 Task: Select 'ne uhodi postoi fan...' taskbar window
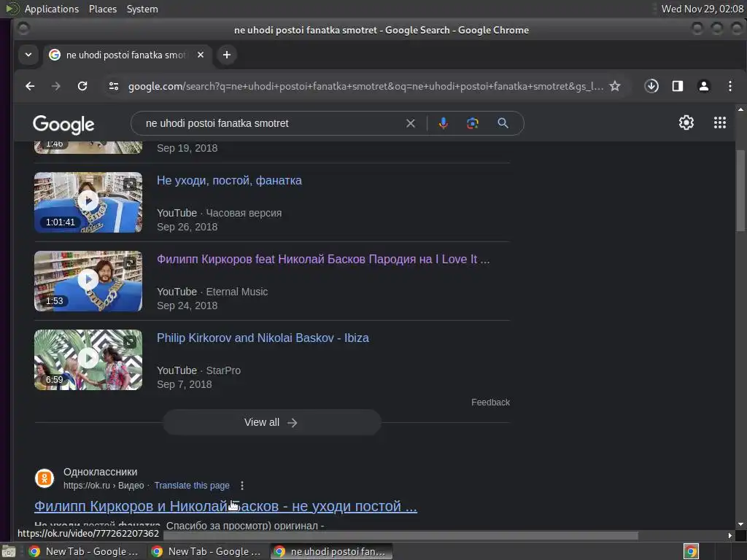point(332,551)
